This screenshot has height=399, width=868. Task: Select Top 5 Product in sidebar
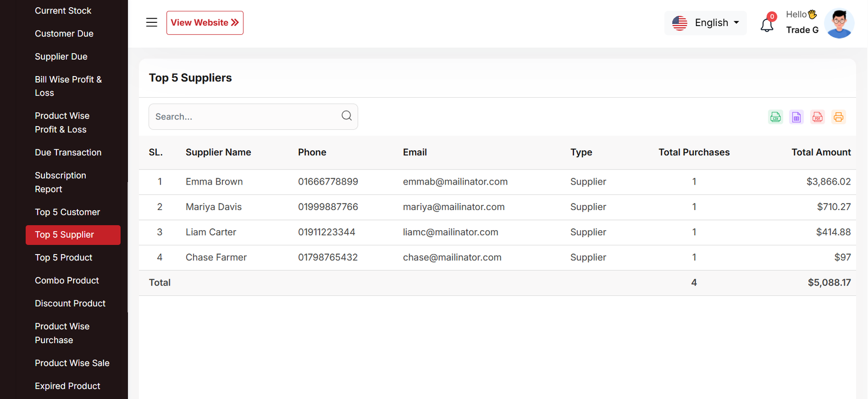click(63, 258)
